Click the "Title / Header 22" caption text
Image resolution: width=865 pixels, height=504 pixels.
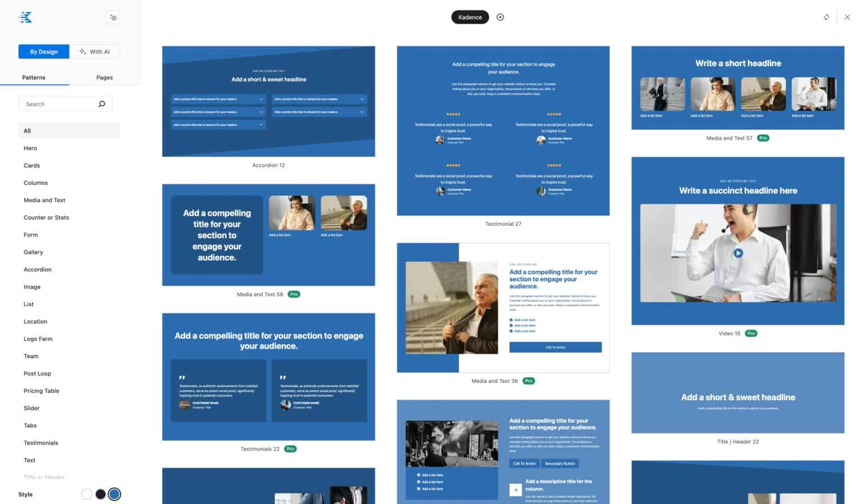[738, 442]
